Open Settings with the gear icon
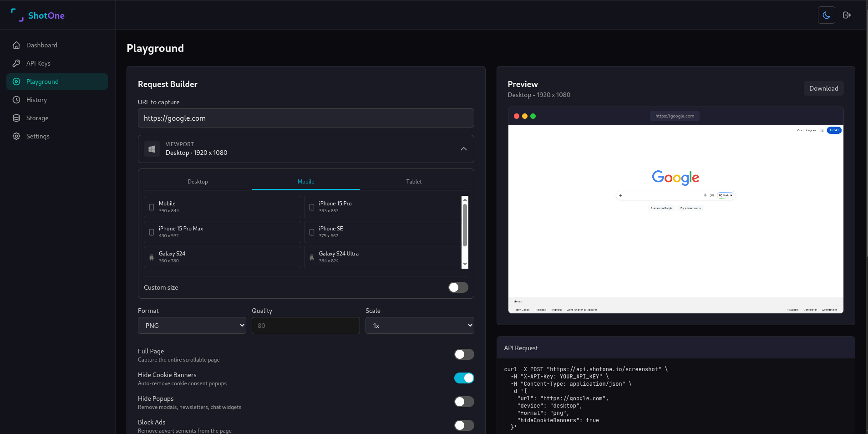This screenshot has height=434, width=868. point(16,136)
